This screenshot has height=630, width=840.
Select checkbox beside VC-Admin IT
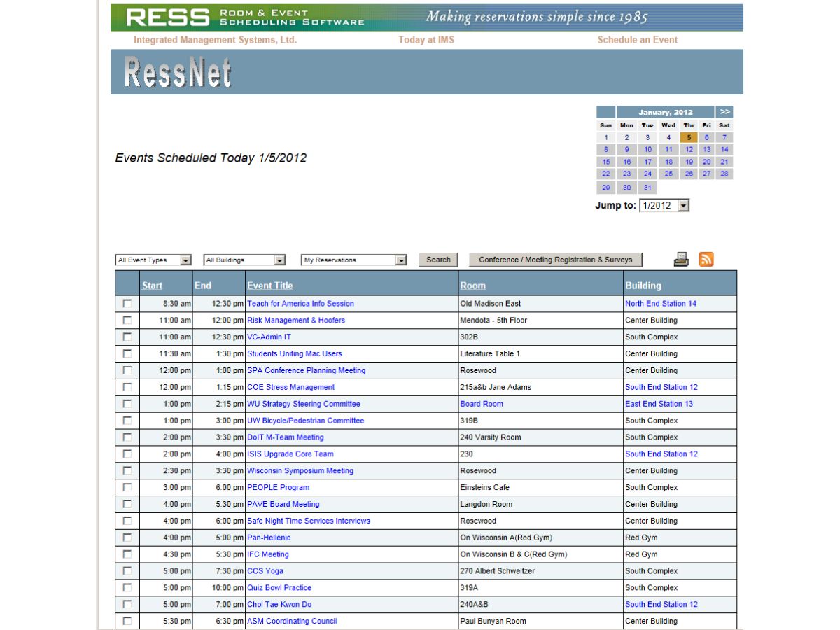(127, 337)
